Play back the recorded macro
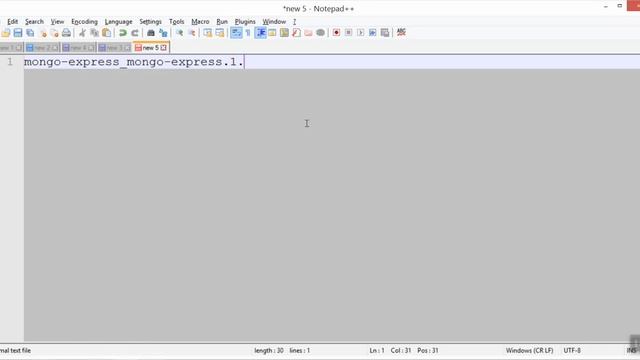Viewport: 640px width, 360px height. (x=360, y=33)
